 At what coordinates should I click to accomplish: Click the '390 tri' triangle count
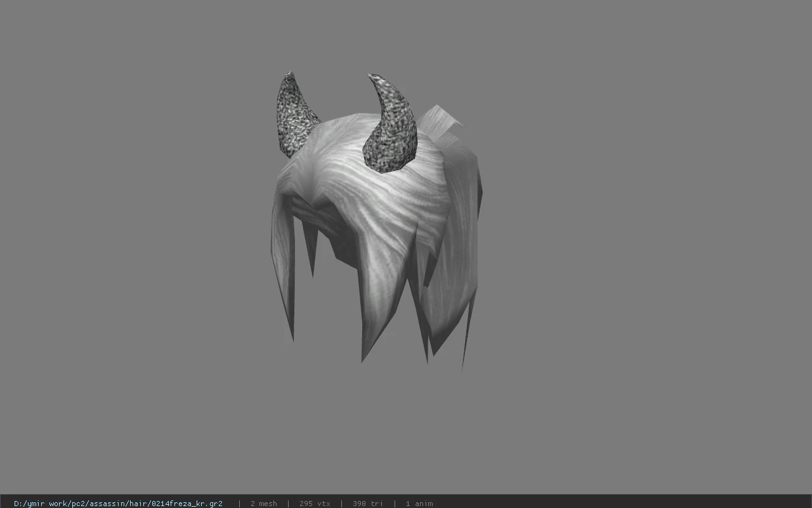click(368, 504)
